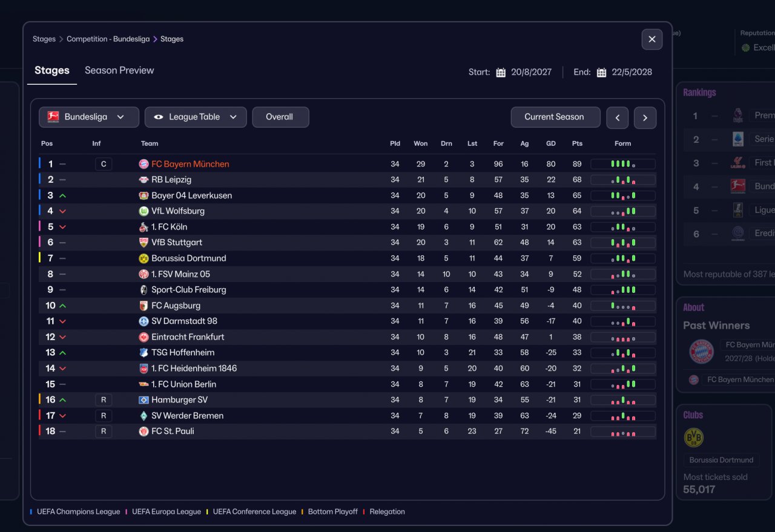Screen dimensions: 775x532
Task: Go to the next season arrow
Action: pos(645,118)
